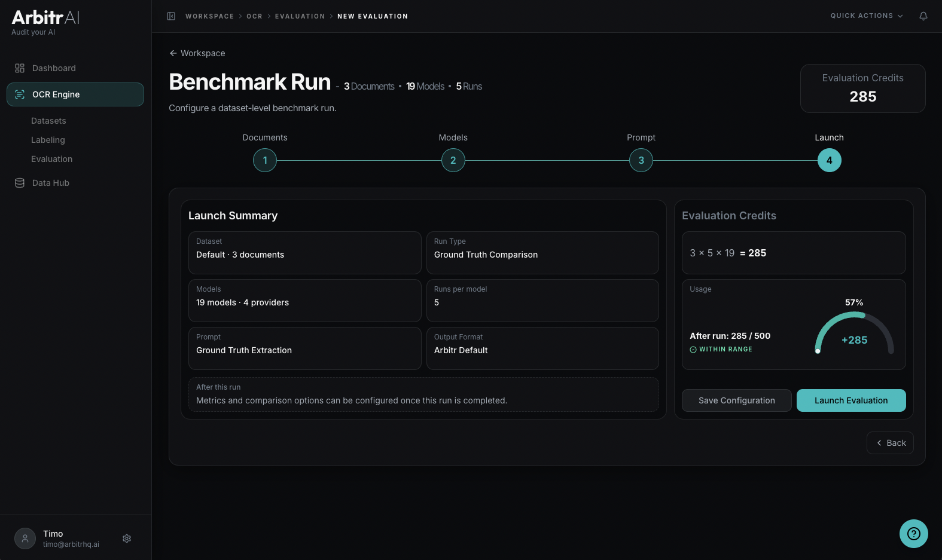Click the Within Range check icon

click(x=693, y=350)
